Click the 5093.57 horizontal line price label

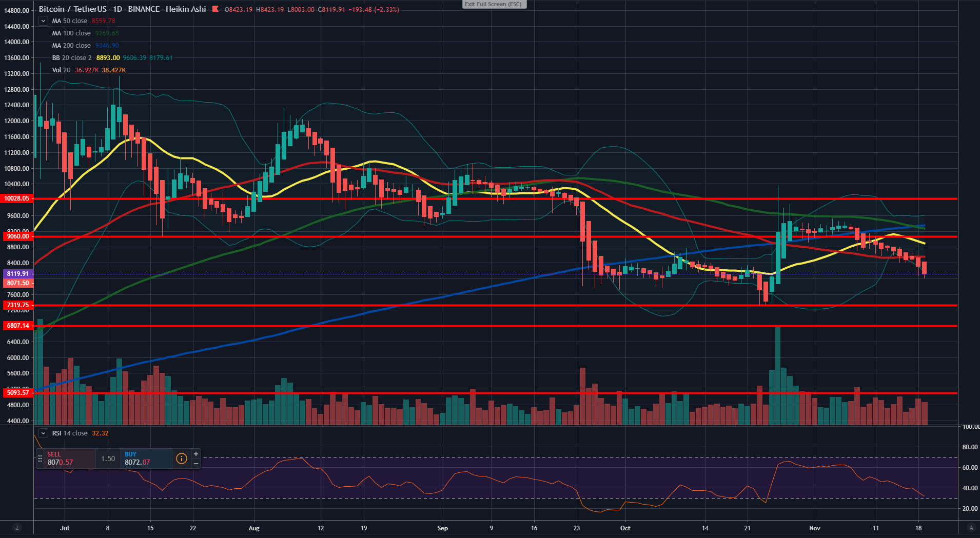(17, 393)
